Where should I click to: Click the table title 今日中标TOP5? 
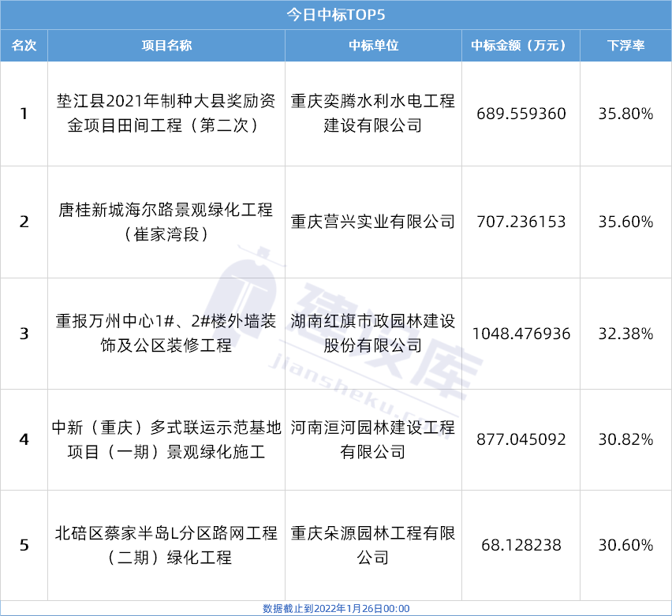pos(335,15)
